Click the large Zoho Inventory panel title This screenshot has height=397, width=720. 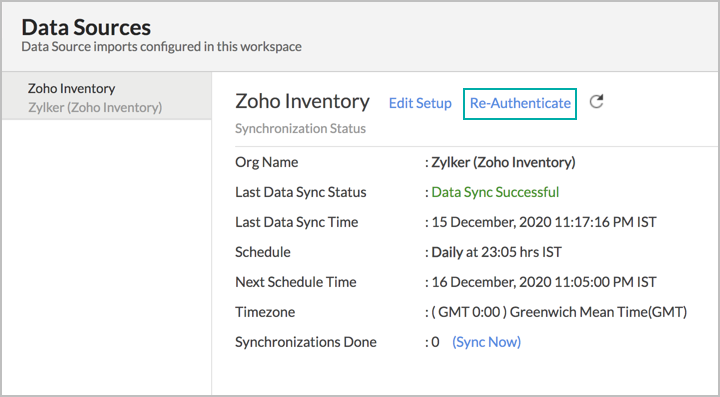[x=302, y=101]
